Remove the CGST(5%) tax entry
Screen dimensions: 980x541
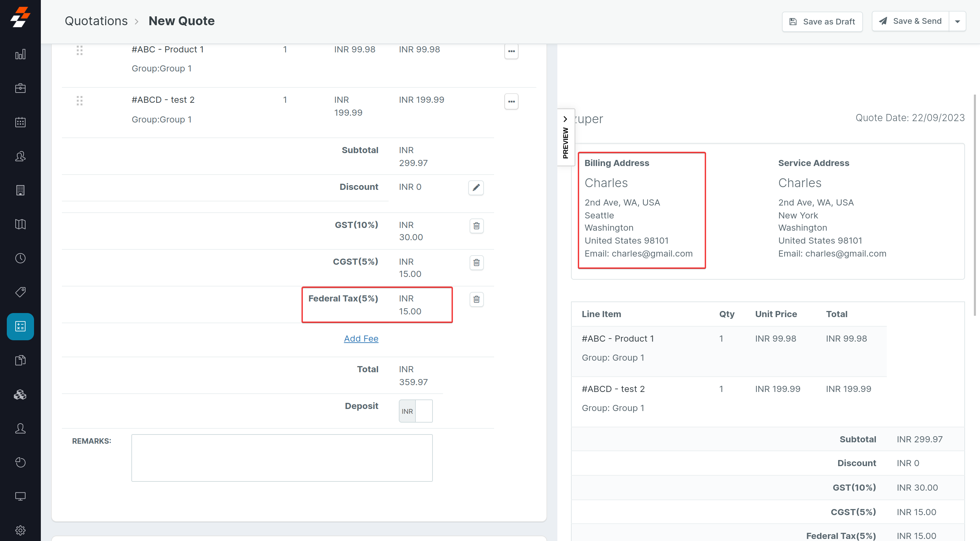click(x=476, y=263)
